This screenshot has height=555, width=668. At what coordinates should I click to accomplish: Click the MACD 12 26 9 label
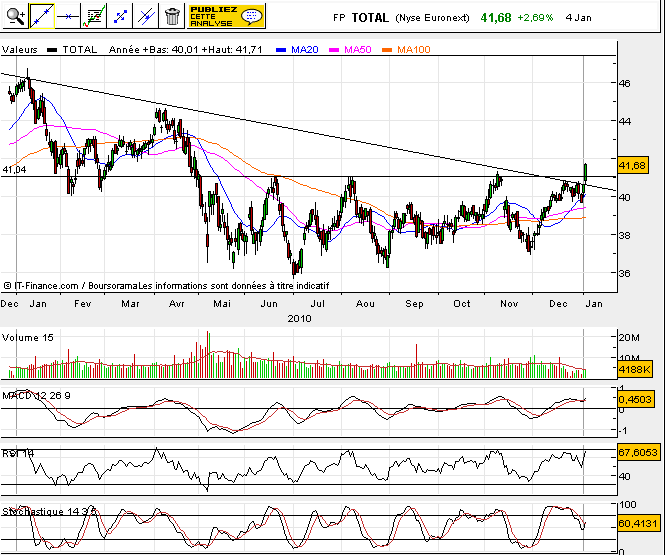36,396
